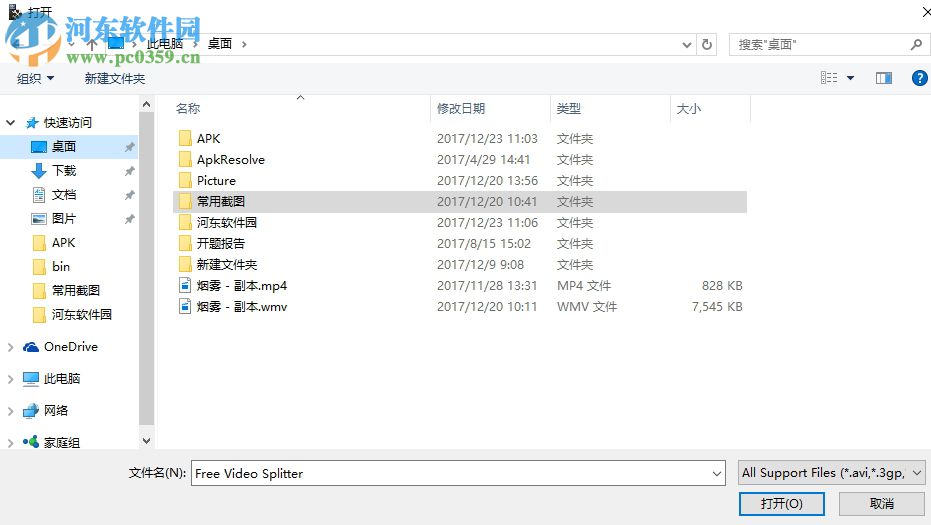Click the Picture folder icon
The width and height of the screenshot is (931, 525).
point(185,181)
